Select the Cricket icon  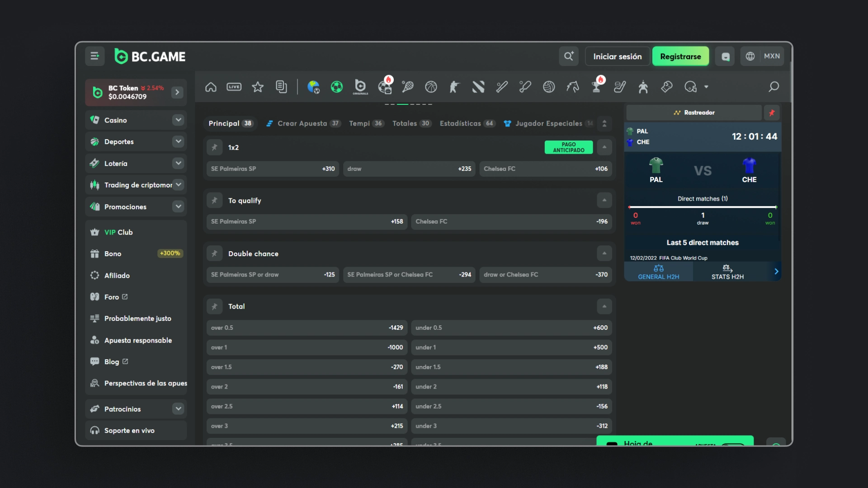coord(525,87)
